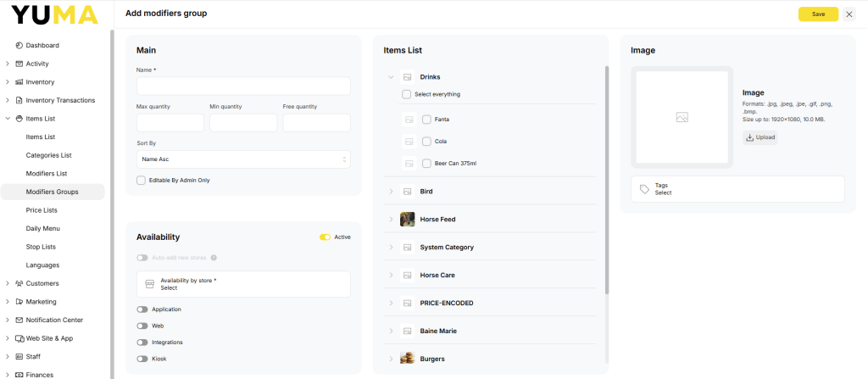The height and width of the screenshot is (379, 868).
Task: Check the Editable By Admin Only checkbox
Action: (142, 180)
